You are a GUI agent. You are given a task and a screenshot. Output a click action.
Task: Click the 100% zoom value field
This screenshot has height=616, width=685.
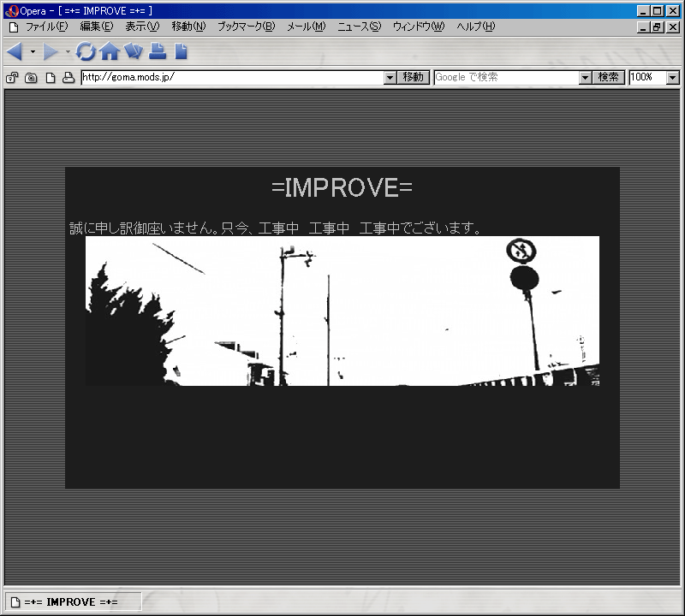(648, 78)
